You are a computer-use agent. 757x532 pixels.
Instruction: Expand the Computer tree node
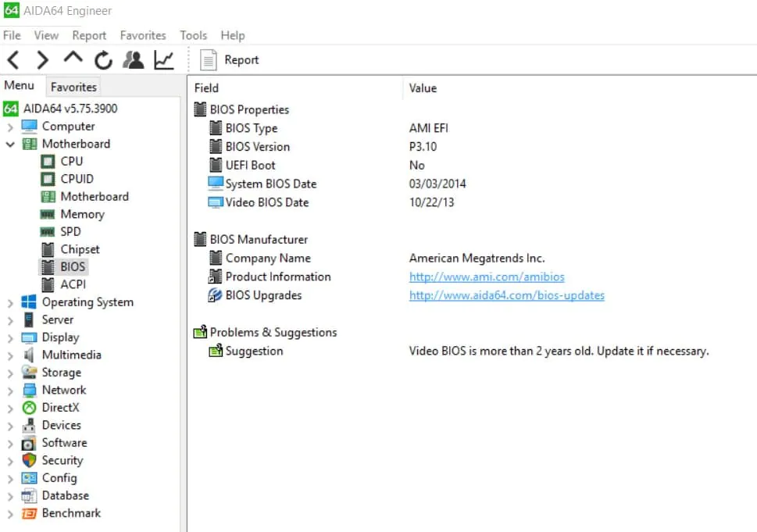(x=10, y=127)
